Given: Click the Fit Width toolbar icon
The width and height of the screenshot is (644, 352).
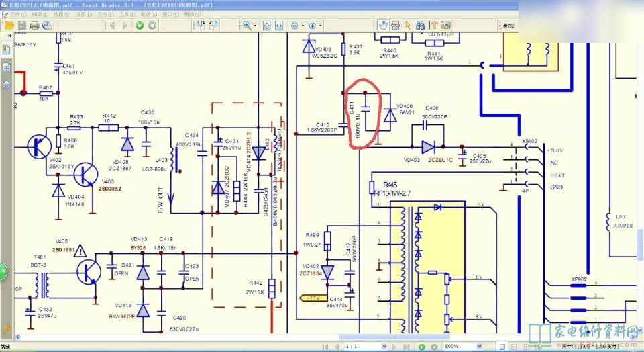Looking at the screenshot, I should (280, 26).
